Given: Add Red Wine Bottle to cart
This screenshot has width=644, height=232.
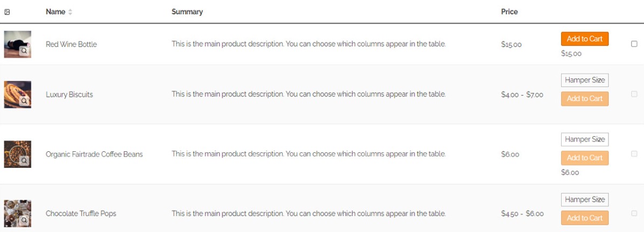Looking at the screenshot, I should (584, 39).
